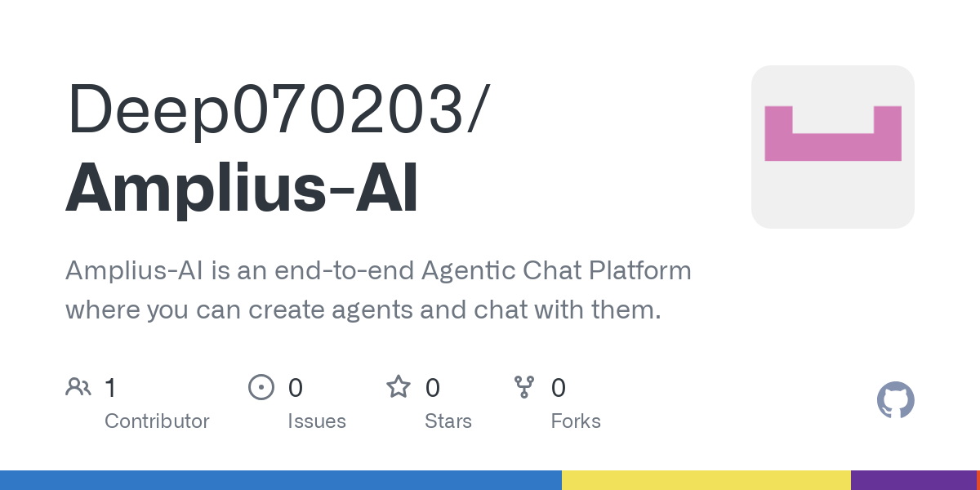Click the forks count number 0
Screen dimensions: 980x490
559,387
